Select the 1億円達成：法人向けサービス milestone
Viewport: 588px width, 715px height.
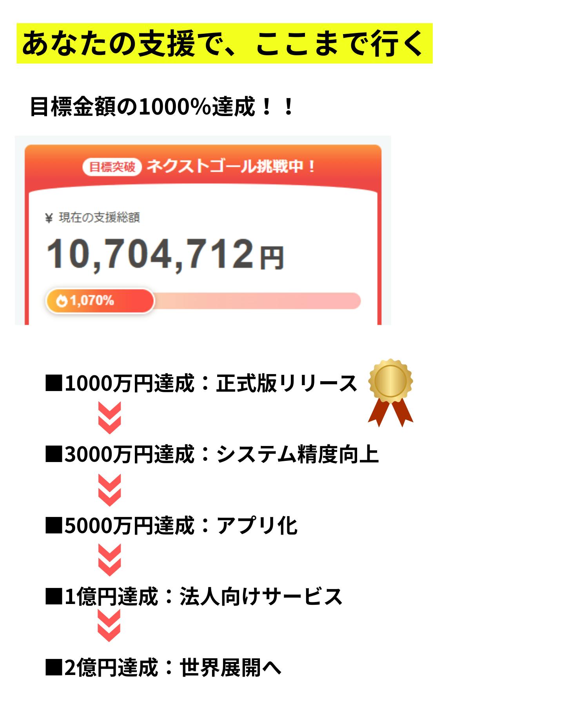click(x=194, y=596)
